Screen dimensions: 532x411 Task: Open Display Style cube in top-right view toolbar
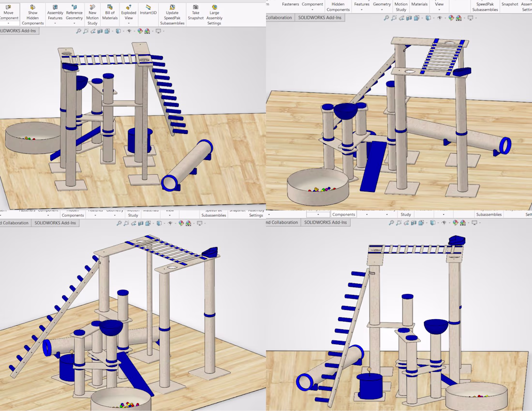[428, 18]
